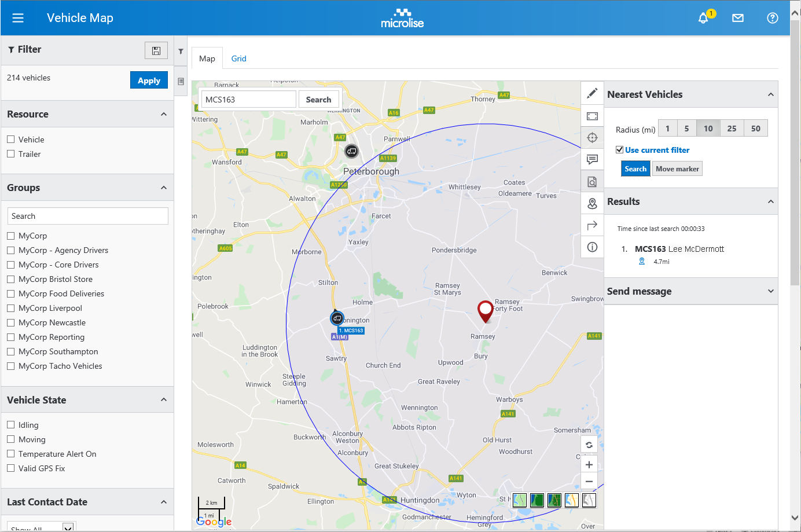The width and height of the screenshot is (801, 532).
Task: Click Search in Nearest Vehicles panel
Action: point(635,169)
